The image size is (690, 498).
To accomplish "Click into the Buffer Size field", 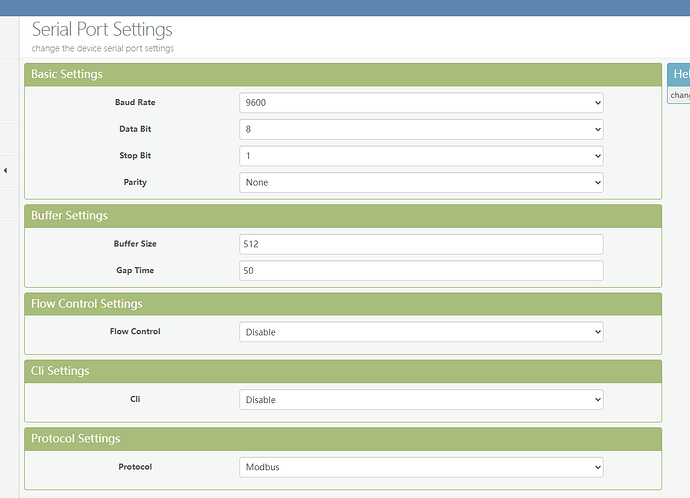I will pyautogui.click(x=421, y=244).
